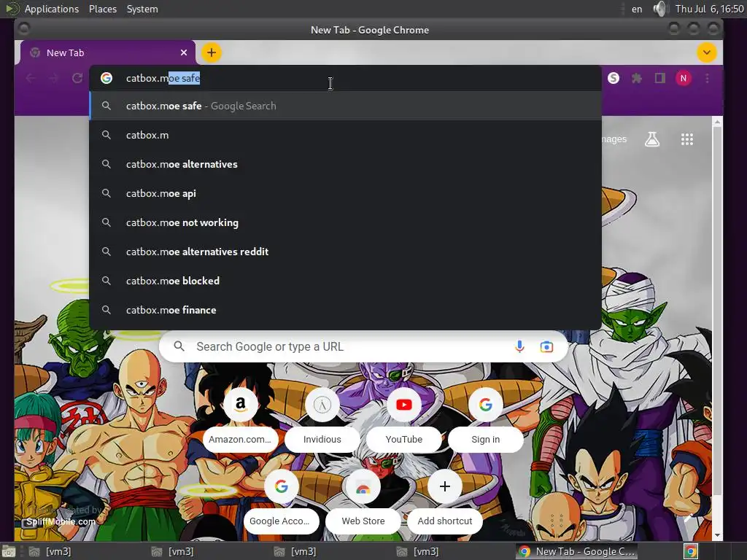Pick 'catbox.moe alternatives' suggestion

point(345,164)
